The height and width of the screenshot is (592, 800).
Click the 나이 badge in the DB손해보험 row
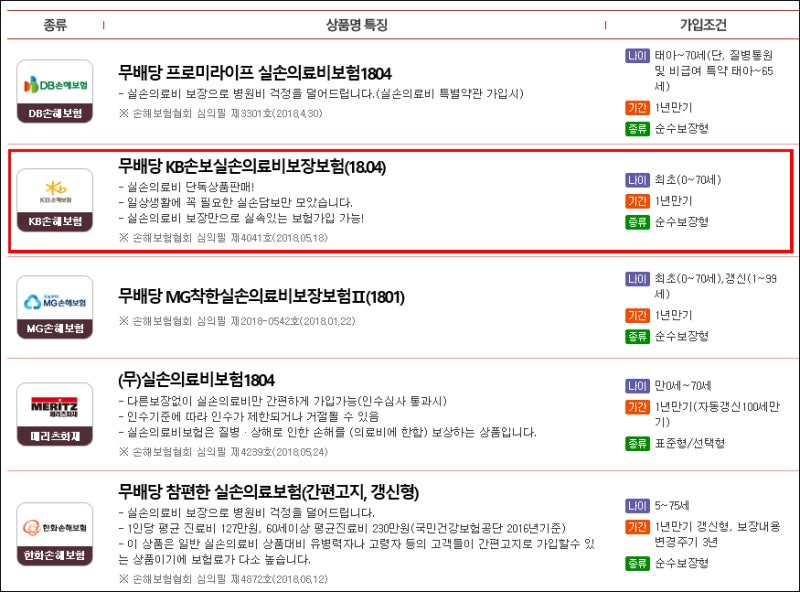[x=637, y=55]
